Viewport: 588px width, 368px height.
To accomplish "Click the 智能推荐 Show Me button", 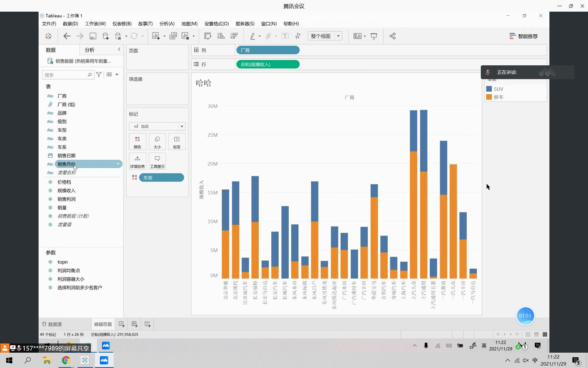I will pos(523,36).
